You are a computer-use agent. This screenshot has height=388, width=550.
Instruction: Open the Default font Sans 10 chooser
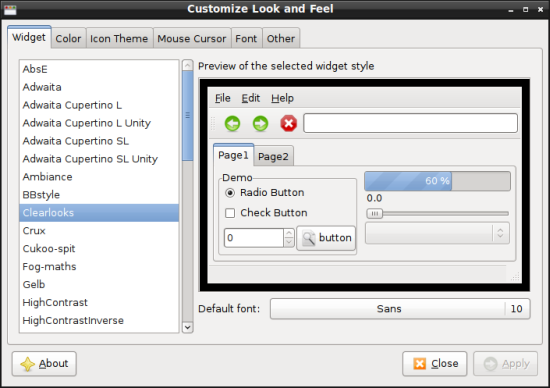(400, 309)
